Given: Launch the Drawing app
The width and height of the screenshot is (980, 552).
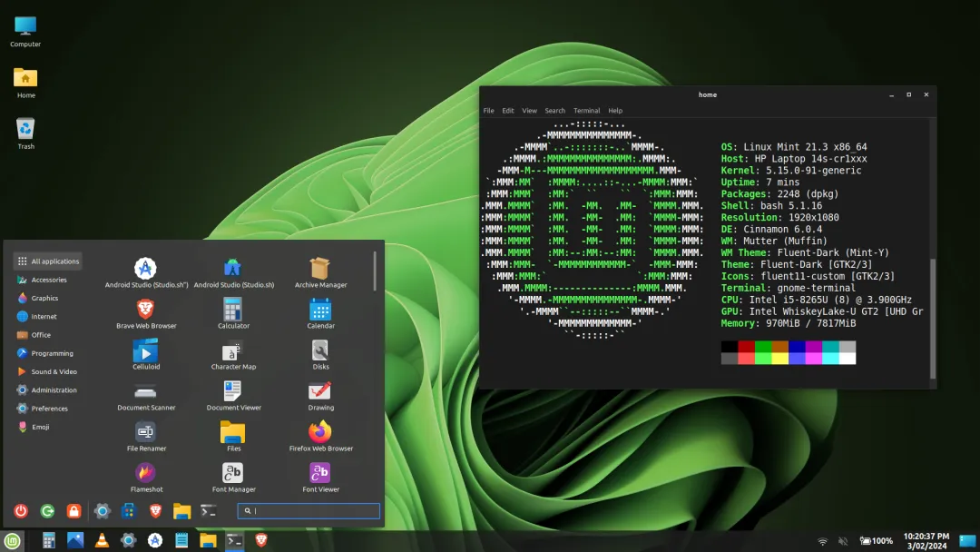Looking at the screenshot, I should (320, 396).
